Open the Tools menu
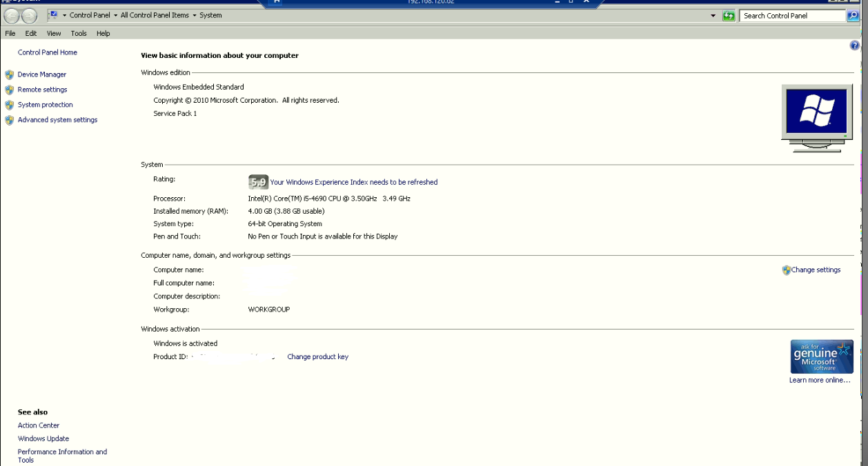Image resolution: width=868 pixels, height=466 pixels. (x=79, y=33)
